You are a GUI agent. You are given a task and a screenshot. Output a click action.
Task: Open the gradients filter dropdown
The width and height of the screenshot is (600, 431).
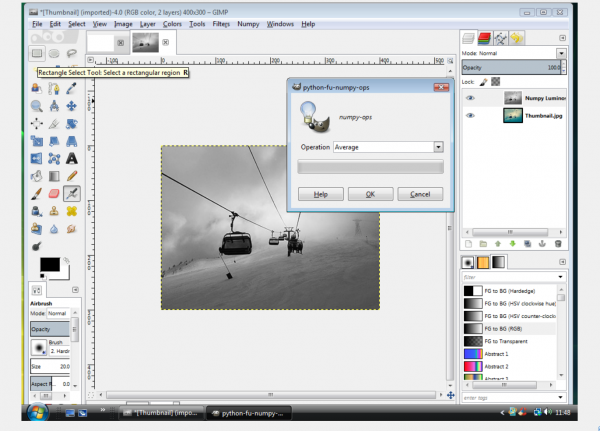pos(560,277)
